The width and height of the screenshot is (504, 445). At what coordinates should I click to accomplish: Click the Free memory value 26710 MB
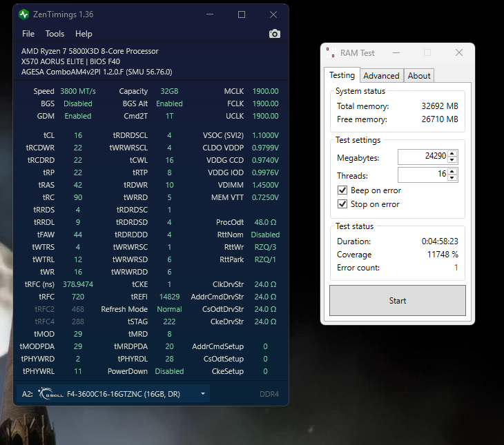pyautogui.click(x=440, y=119)
